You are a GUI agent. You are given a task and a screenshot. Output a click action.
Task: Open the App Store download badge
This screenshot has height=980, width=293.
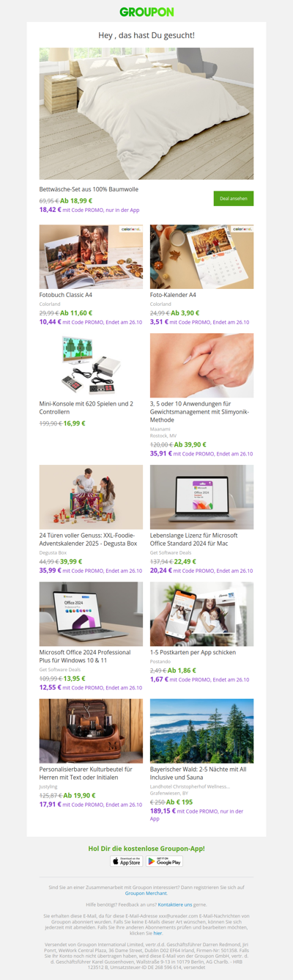click(126, 861)
